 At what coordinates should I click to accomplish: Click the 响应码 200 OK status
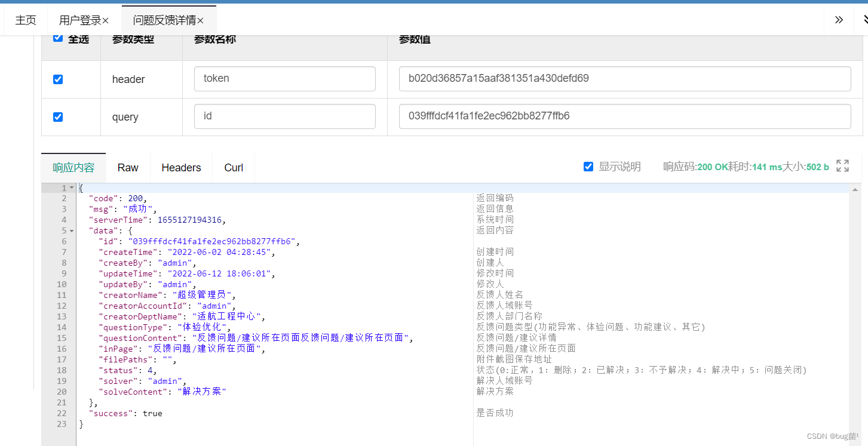pyautogui.click(x=695, y=167)
